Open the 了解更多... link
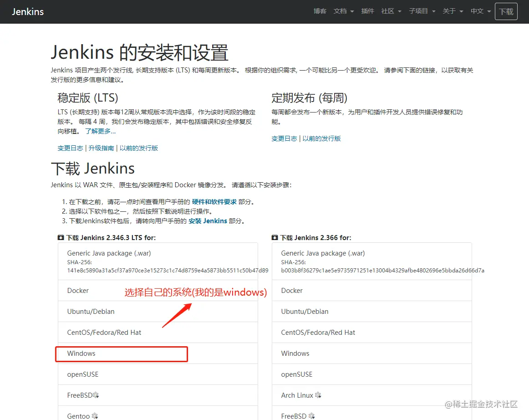The height and width of the screenshot is (420, 529). point(100,131)
